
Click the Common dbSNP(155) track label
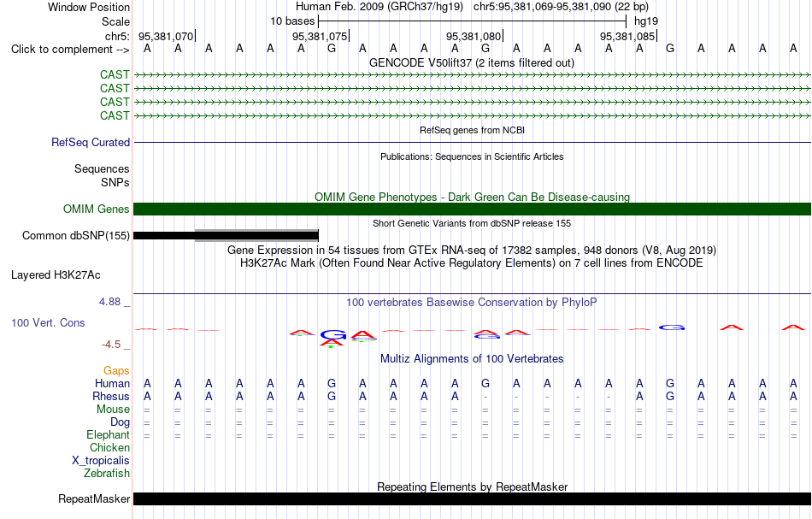75,236
